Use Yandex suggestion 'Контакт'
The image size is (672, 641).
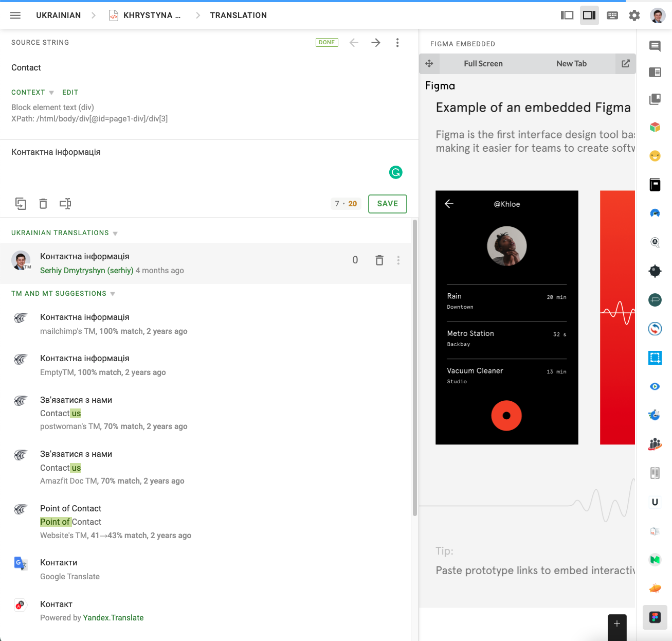click(x=206, y=611)
